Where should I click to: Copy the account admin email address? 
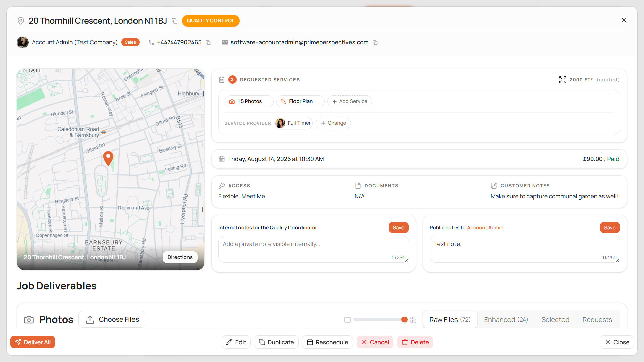[x=375, y=42]
